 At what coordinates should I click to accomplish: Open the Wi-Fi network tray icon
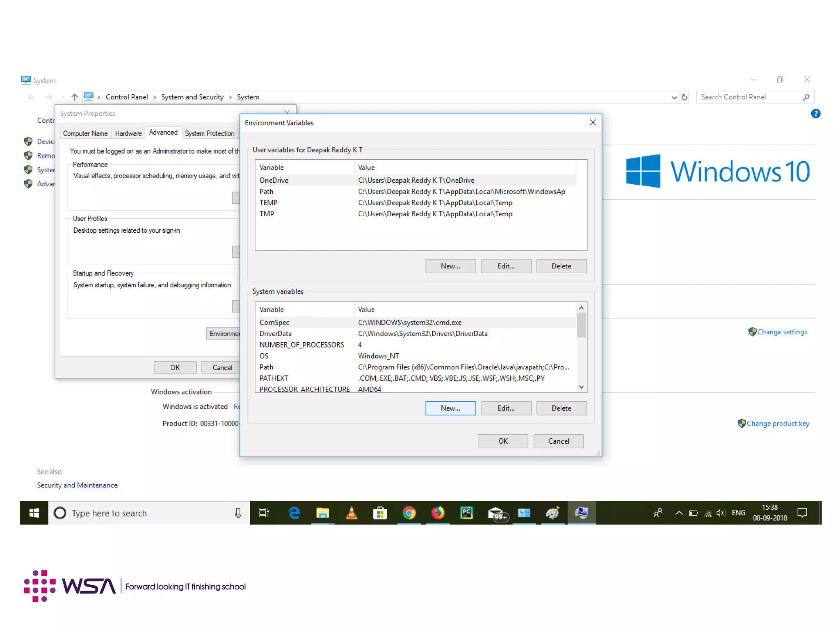point(708,513)
